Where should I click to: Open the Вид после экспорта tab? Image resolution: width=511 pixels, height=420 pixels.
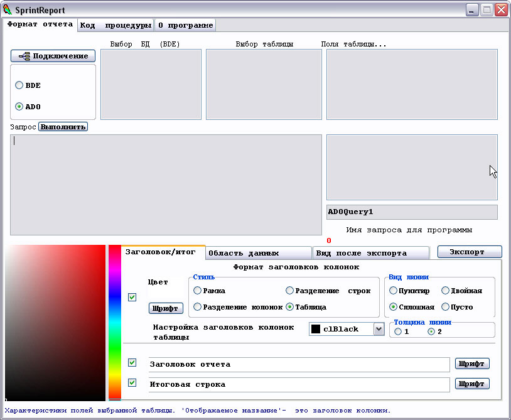pos(371,253)
